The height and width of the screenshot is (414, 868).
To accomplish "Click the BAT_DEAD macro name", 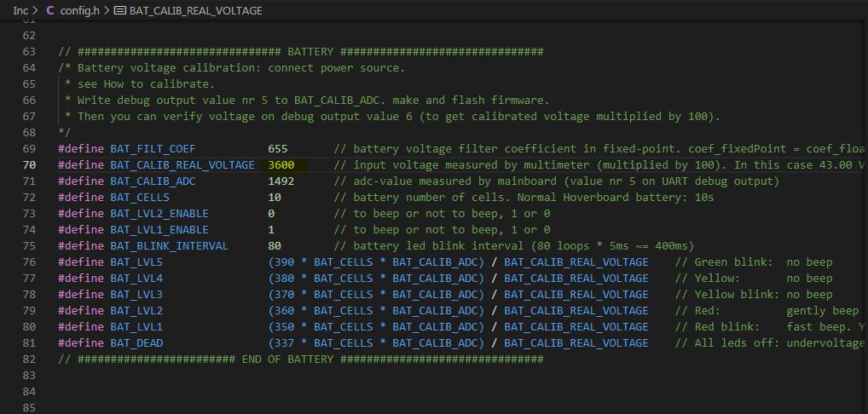I will (136, 342).
